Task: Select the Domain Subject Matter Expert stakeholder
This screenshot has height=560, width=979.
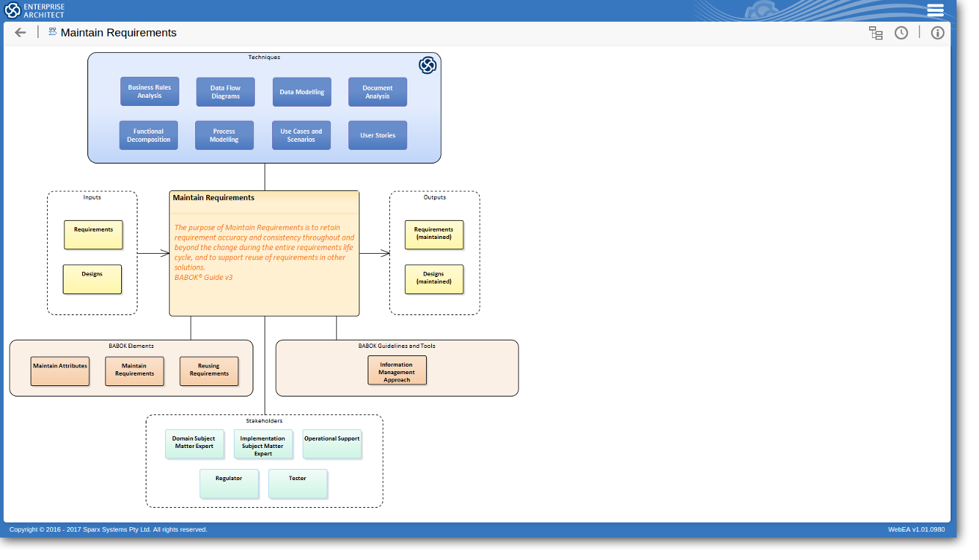Action: coord(194,444)
